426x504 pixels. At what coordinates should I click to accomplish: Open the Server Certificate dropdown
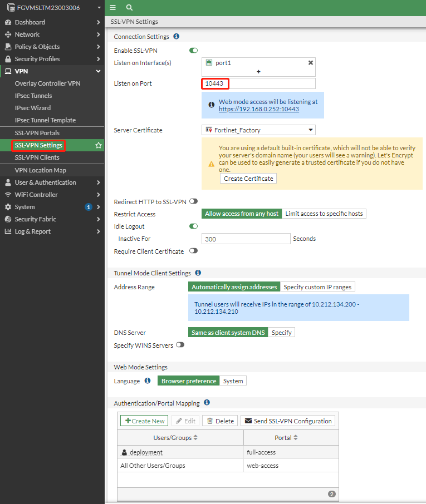click(258, 130)
